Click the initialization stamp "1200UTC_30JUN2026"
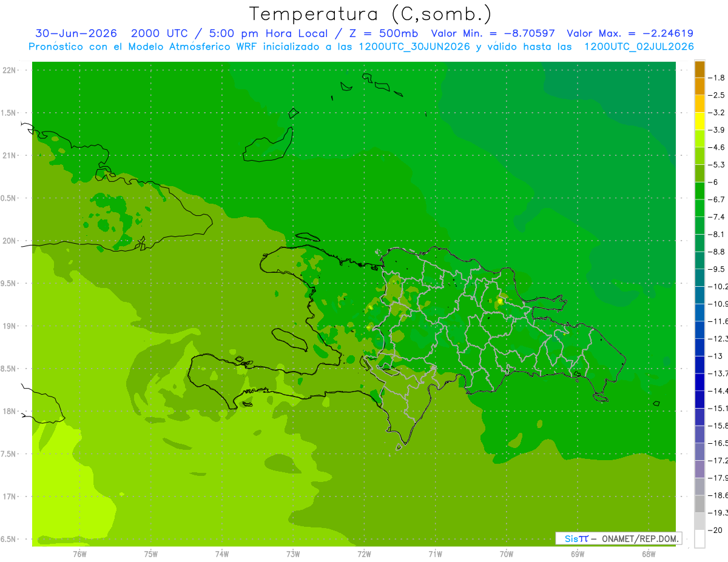 [414, 47]
